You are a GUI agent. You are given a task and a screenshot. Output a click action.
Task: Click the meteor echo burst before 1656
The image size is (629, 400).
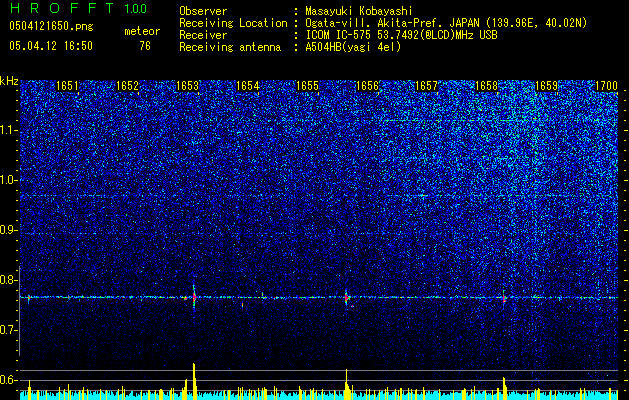[347, 298]
